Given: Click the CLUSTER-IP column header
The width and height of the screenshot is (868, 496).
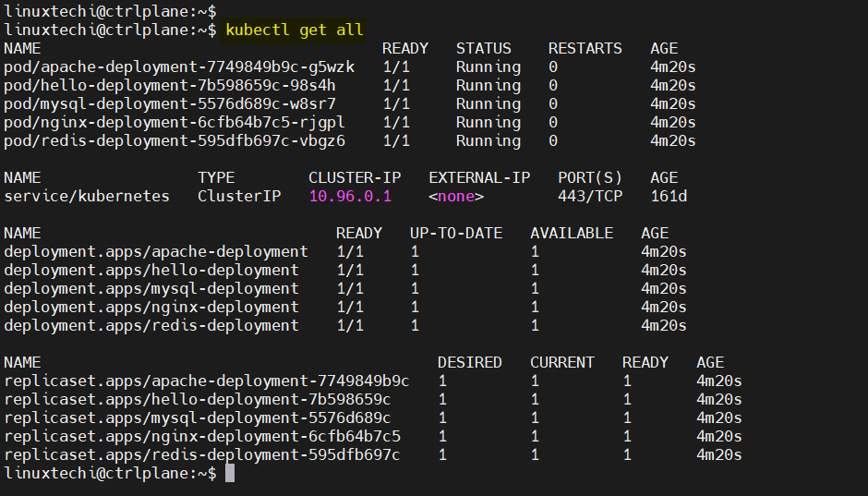Looking at the screenshot, I should pyautogui.click(x=355, y=177).
